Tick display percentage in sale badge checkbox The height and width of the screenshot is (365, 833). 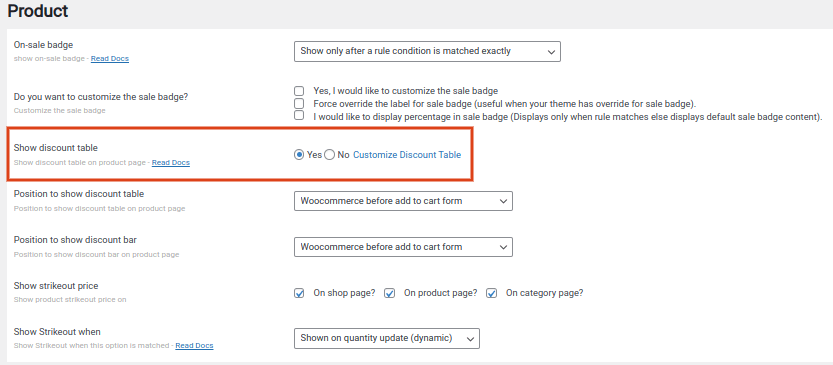point(300,115)
